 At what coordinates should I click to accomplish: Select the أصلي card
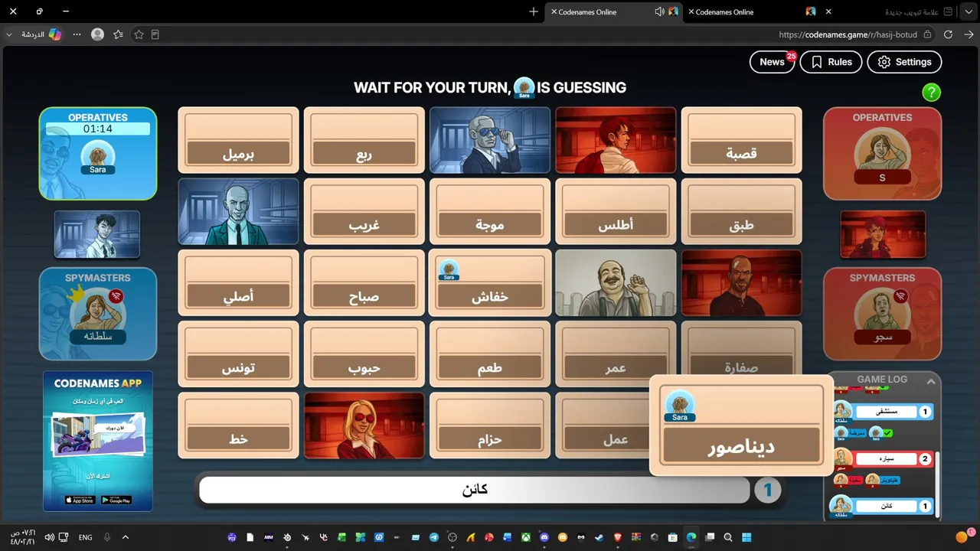click(x=238, y=282)
